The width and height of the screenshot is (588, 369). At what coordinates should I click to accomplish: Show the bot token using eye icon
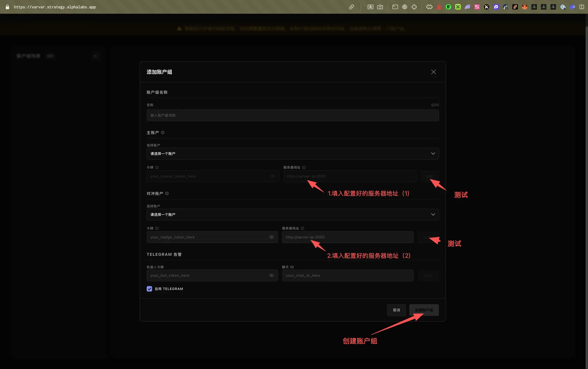pyautogui.click(x=271, y=275)
